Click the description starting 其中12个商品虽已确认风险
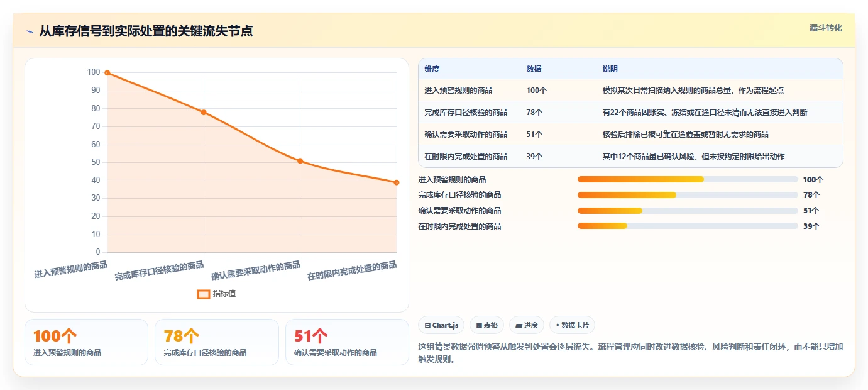The height and width of the screenshot is (390, 868). point(693,157)
